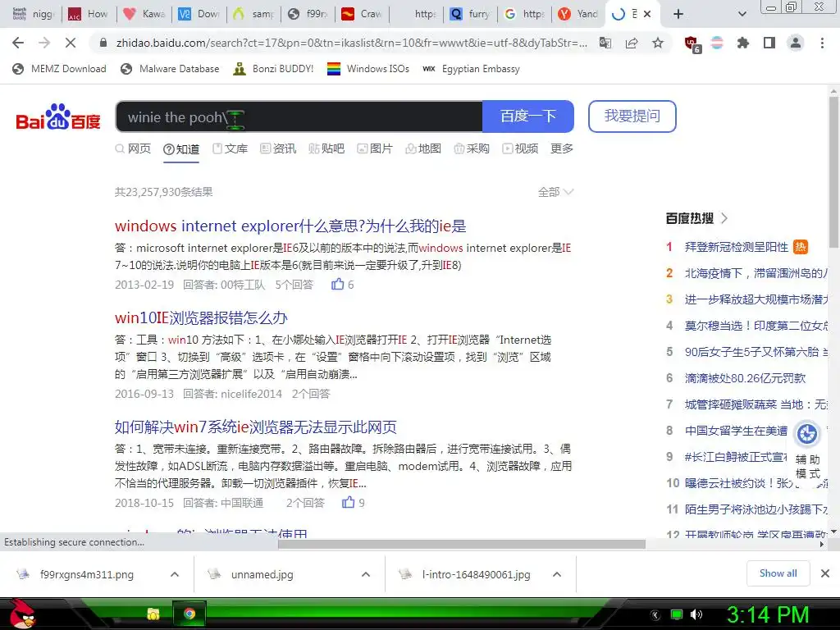Close the current loading tab
Screen dimensions: 840x630
click(x=647, y=14)
